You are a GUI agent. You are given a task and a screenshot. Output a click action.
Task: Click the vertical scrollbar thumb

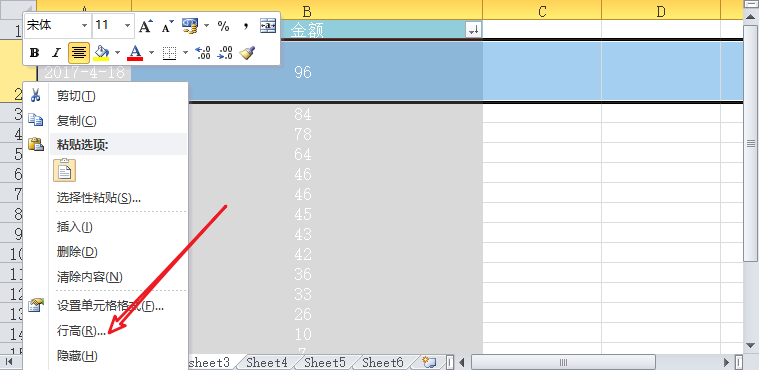[751, 143]
